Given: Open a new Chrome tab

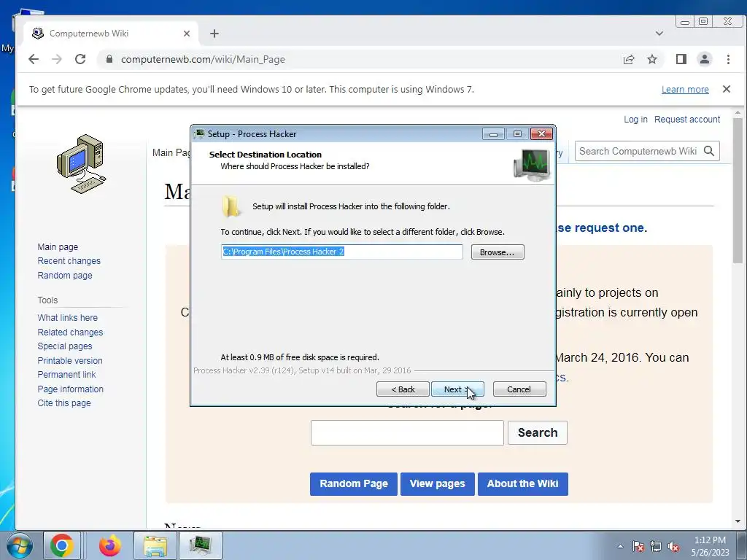Looking at the screenshot, I should coord(214,34).
